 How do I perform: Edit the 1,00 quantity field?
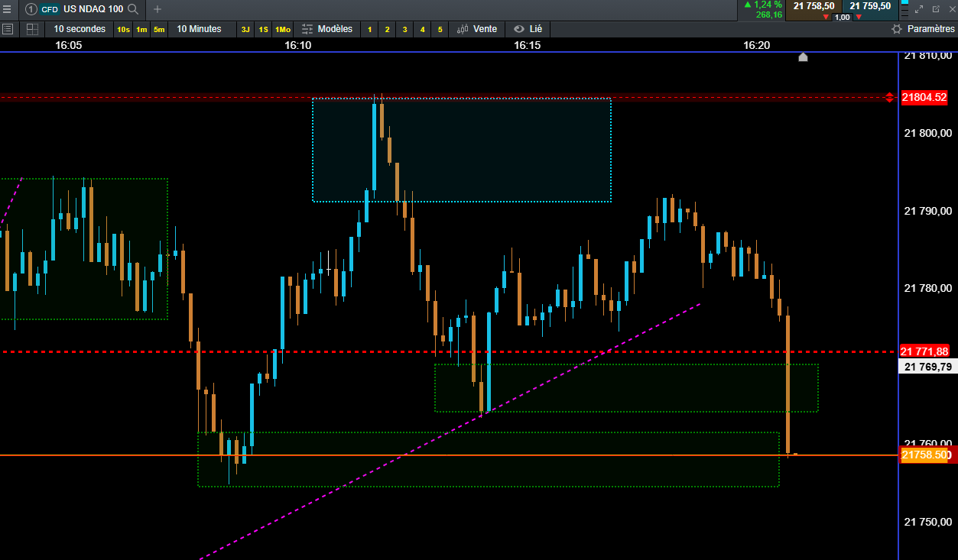point(842,17)
